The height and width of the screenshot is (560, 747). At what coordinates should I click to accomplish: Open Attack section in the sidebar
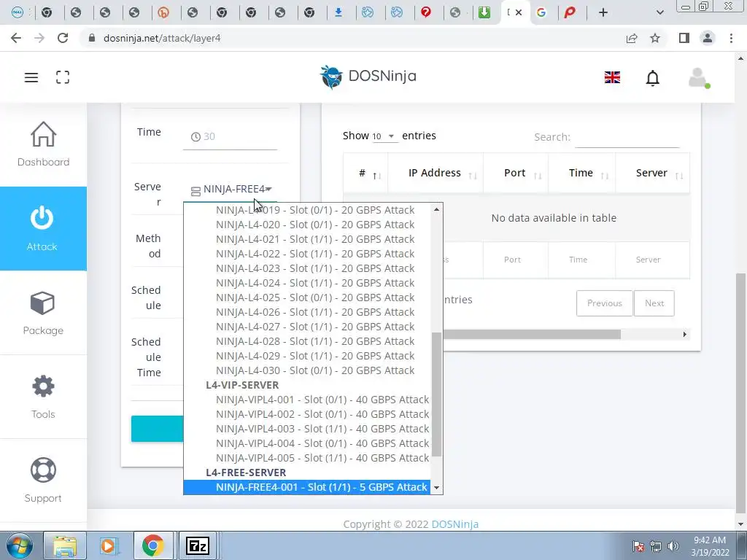43,228
